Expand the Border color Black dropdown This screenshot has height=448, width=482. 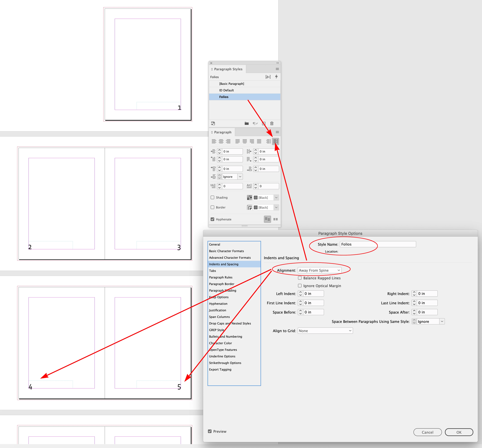click(276, 207)
